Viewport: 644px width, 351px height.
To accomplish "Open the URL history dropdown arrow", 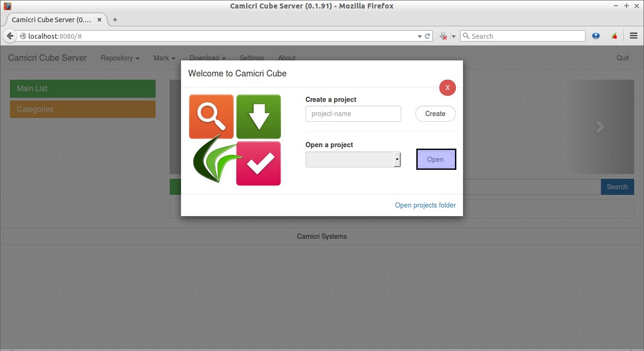I will pos(420,36).
